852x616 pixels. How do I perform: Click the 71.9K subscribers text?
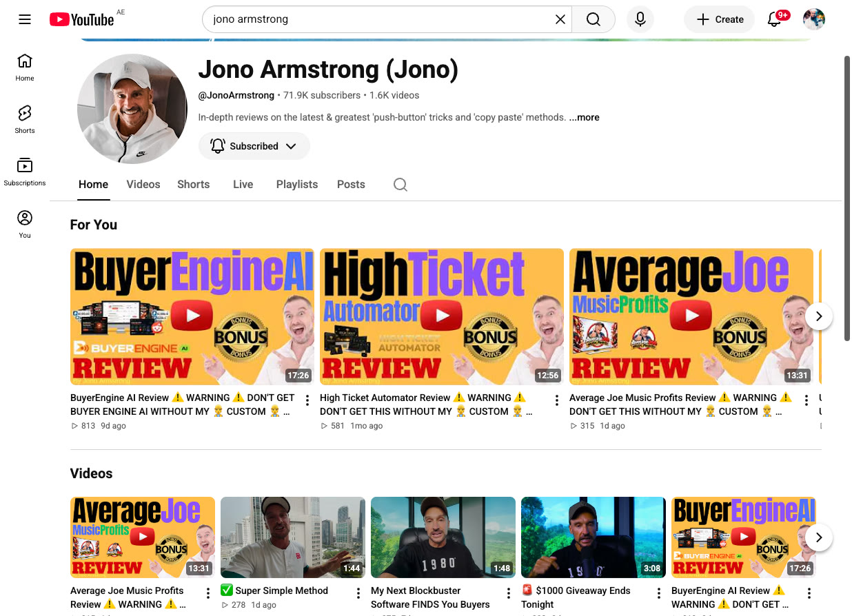(x=322, y=95)
